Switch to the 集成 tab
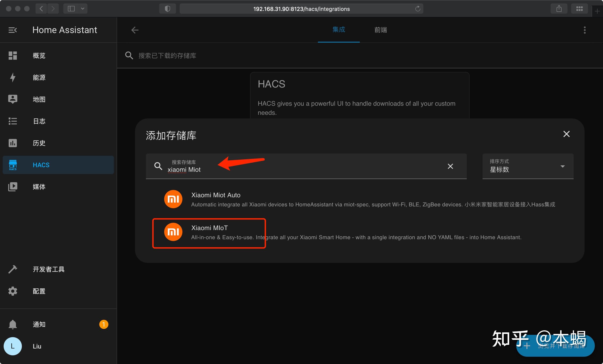 point(339,30)
